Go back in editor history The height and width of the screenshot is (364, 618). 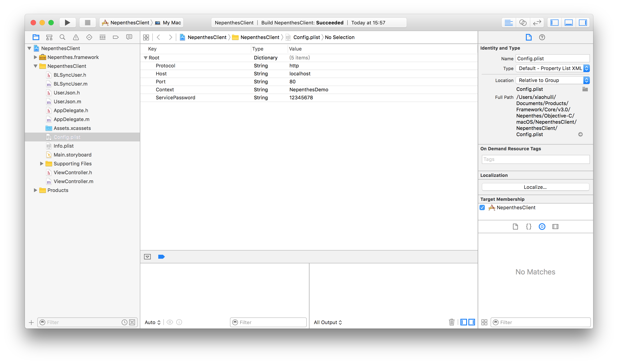(x=159, y=37)
